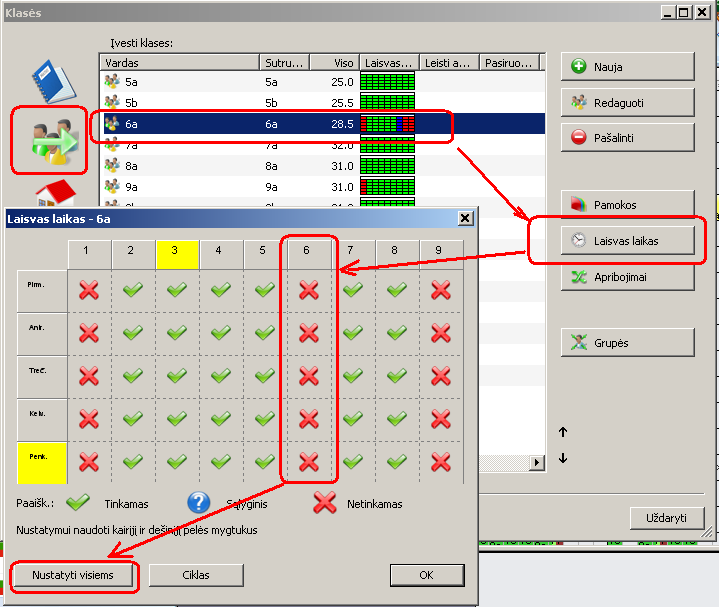The image size is (719, 607).
Task: Click the Nauja button to add class
Action: [x=627, y=67]
